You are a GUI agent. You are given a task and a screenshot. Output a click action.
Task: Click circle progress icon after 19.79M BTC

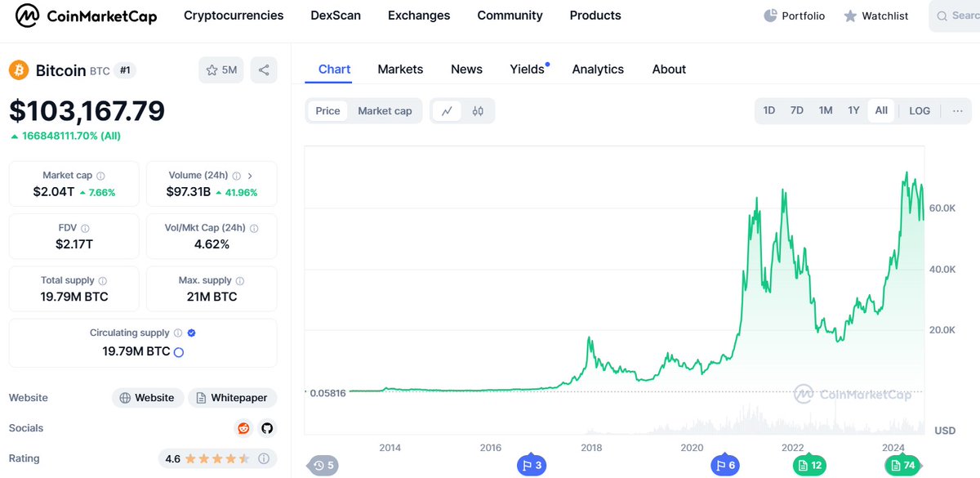coord(179,352)
